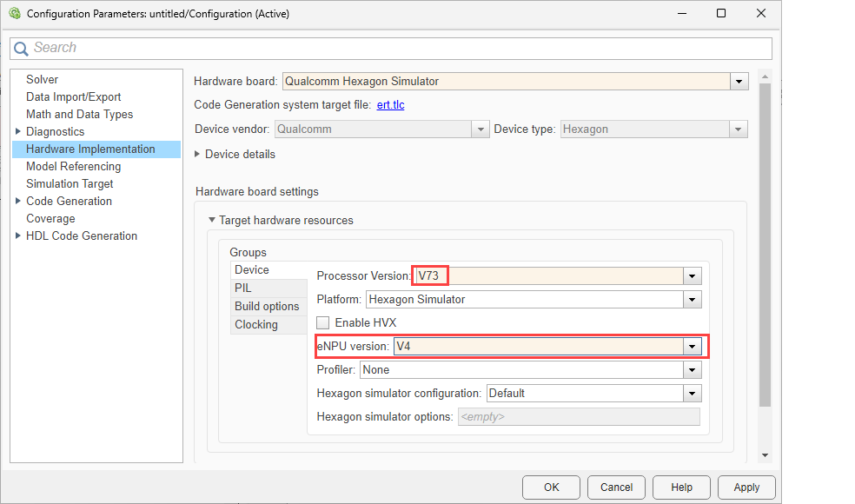Click the search magnifier icon
855x504 pixels.
pyautogui.click(x=21, y=49)
